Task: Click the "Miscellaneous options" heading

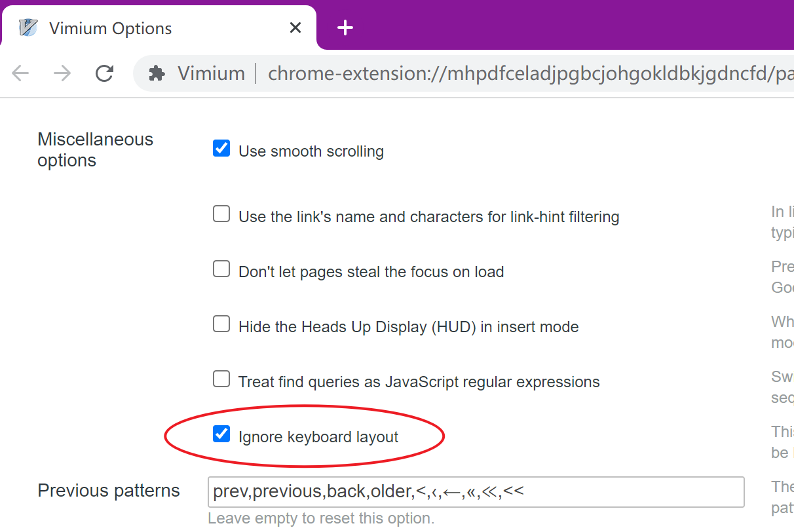Action: tap(95, 149)
